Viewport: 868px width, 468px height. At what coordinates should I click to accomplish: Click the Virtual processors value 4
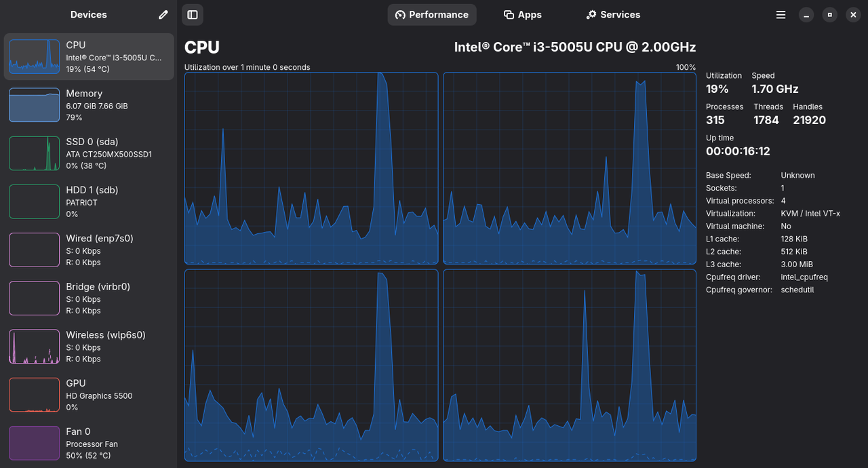tap(783, 201)
